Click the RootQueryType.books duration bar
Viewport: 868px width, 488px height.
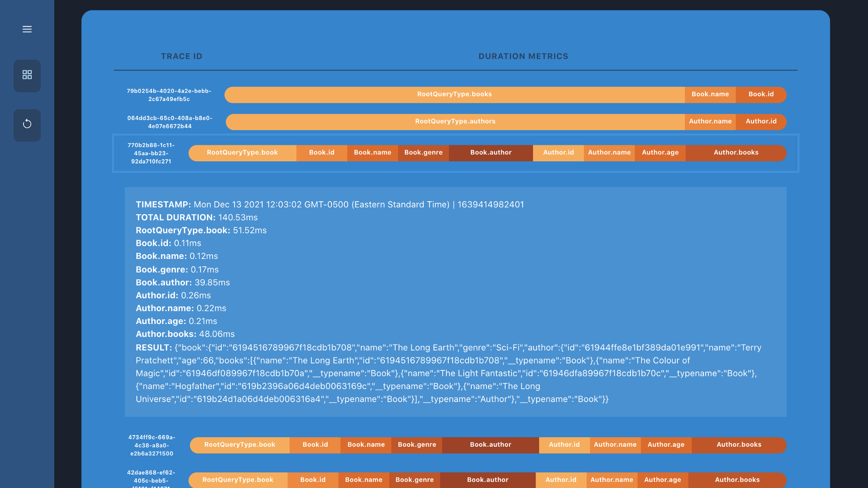coord(454,95)
